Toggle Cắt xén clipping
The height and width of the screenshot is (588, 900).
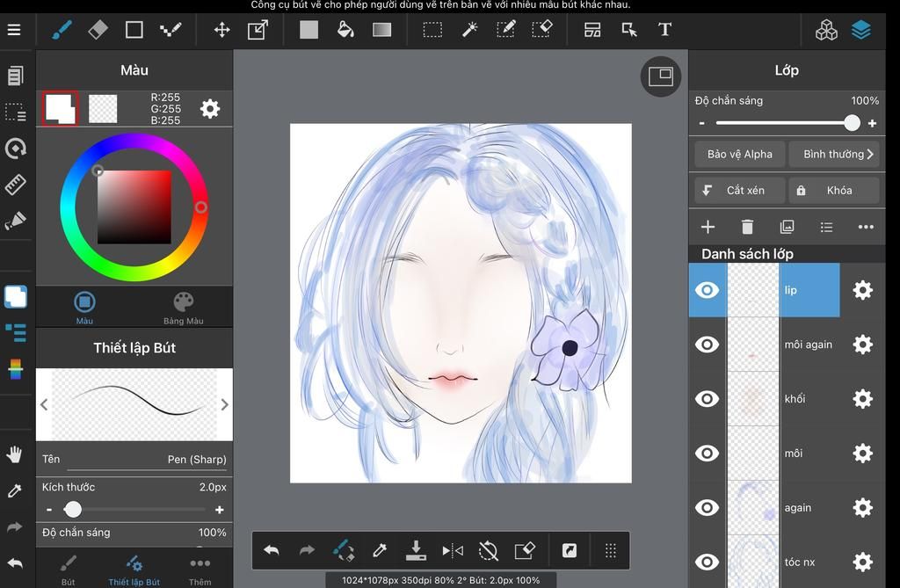(739, 190)
